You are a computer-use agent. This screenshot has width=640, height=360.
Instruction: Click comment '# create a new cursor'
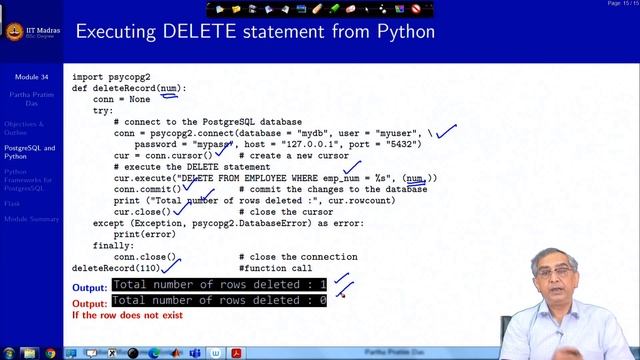point(294,156)
